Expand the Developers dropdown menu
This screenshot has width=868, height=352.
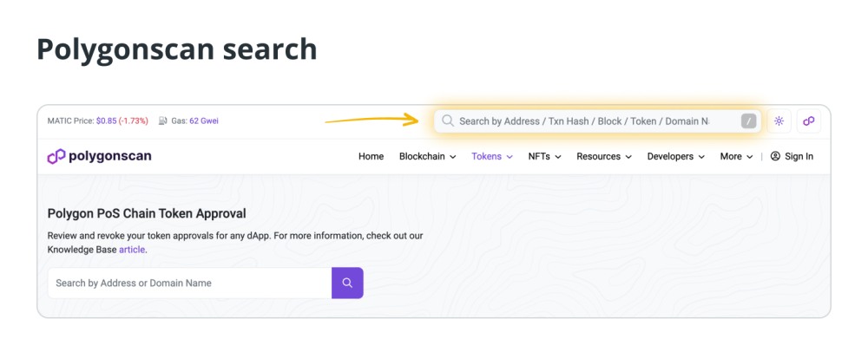coord(676,156)
